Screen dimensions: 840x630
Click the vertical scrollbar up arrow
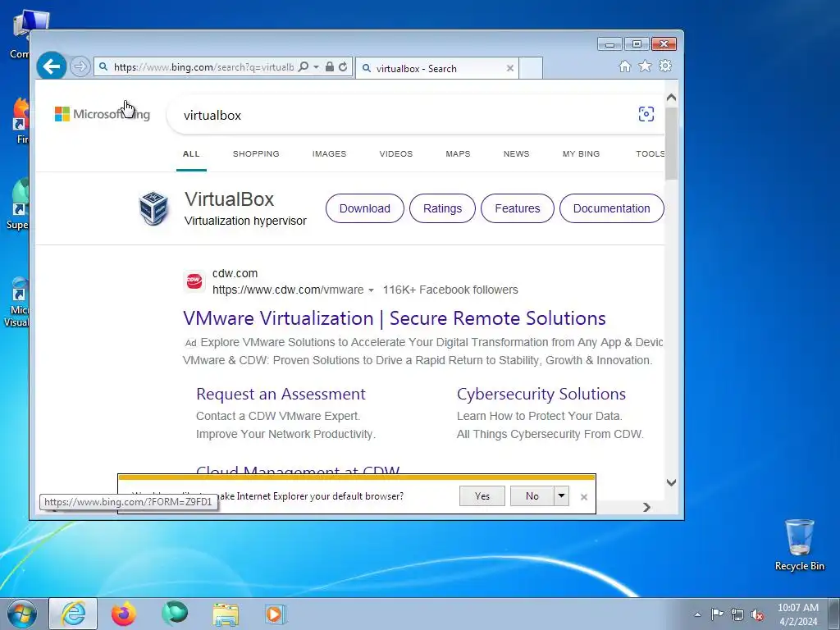(671, 98)
